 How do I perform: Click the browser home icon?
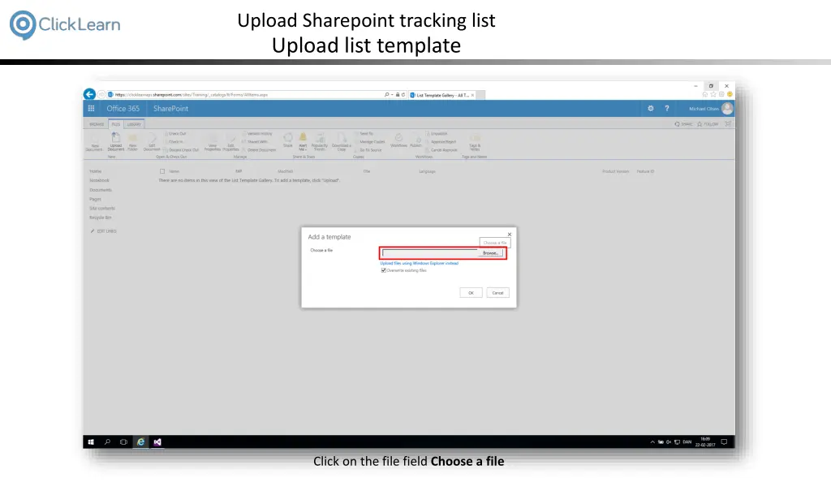pos(705,94)
